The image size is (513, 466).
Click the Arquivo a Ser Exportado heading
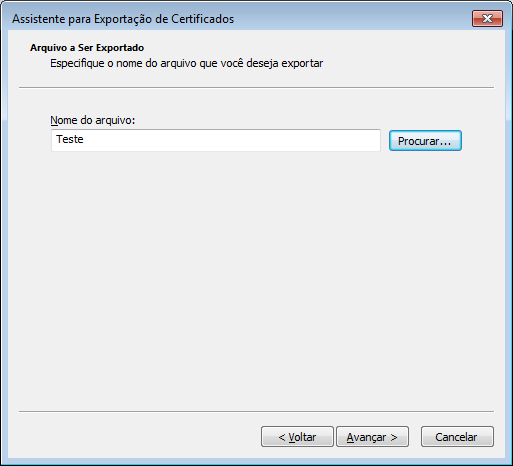(x=87, y=48)
